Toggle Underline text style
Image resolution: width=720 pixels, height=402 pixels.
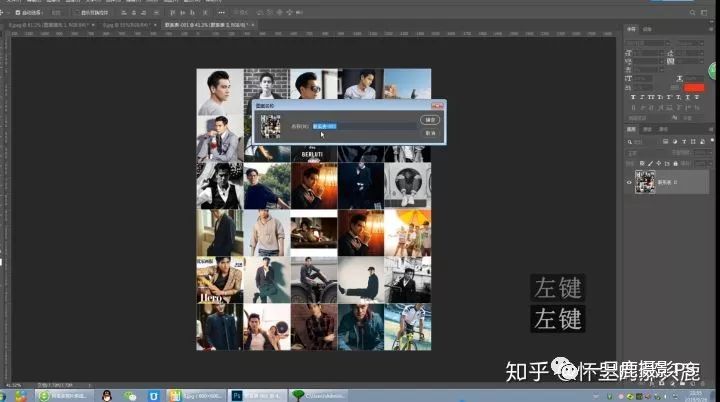coord(688,97)
